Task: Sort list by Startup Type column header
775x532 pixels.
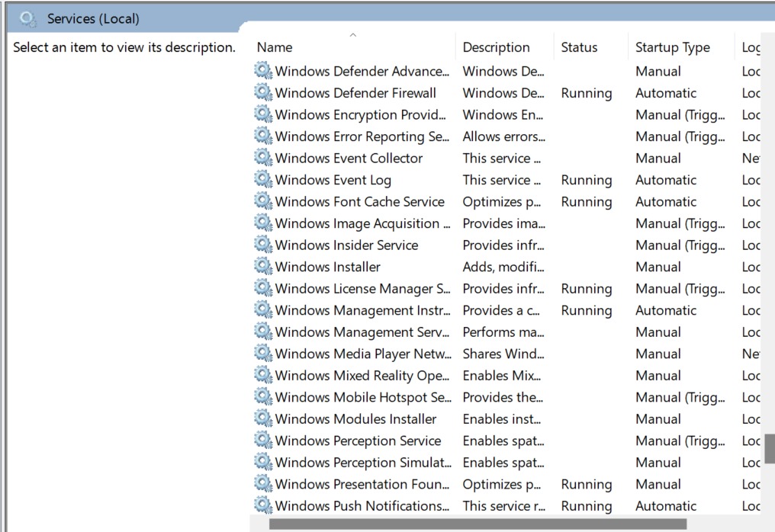Action: pyautogui.click(x=672, y=47)
